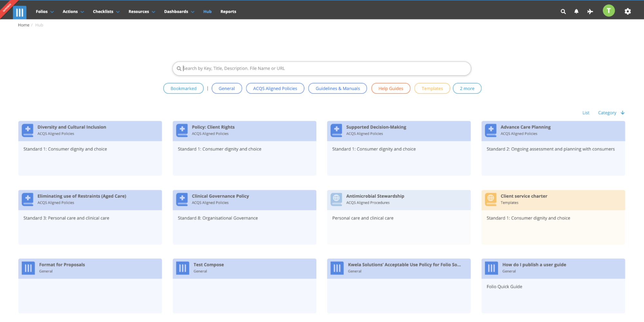Click the orange book icon on Client service charter
Viewport: 644px width, 322px height.
[x=491, y=199]
